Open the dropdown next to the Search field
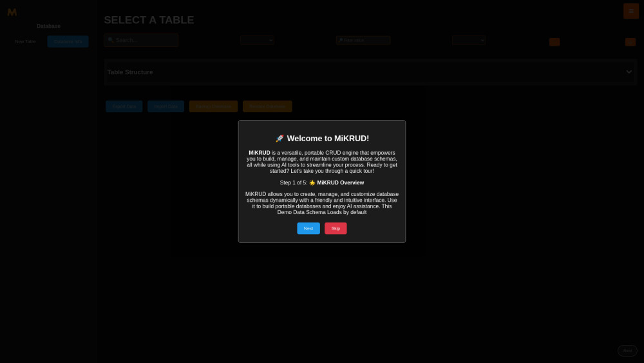Viewport: 644px width, 363px height. 257,40
